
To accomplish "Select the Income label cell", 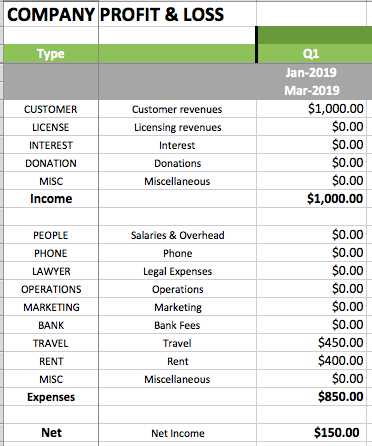I will pos(51,199).
